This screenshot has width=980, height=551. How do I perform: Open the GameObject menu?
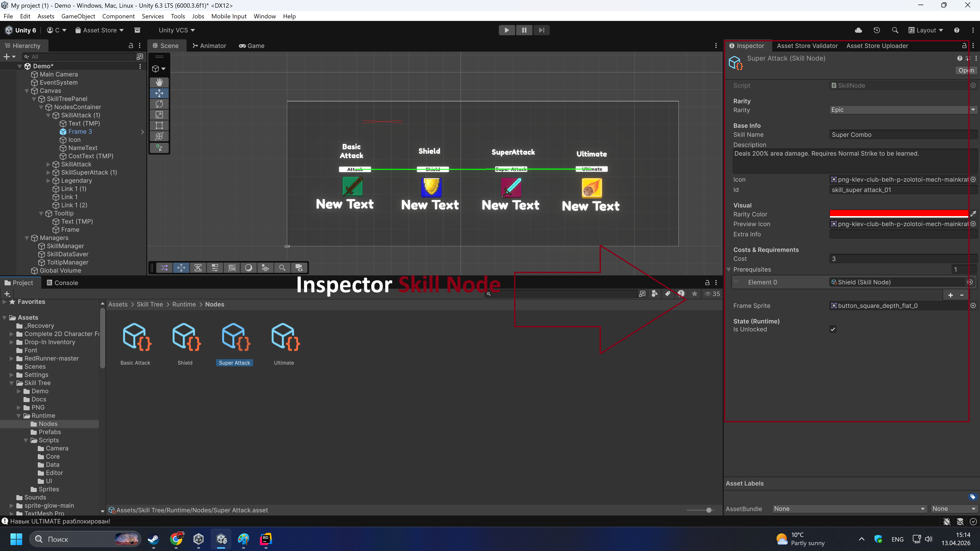point(78,16)
